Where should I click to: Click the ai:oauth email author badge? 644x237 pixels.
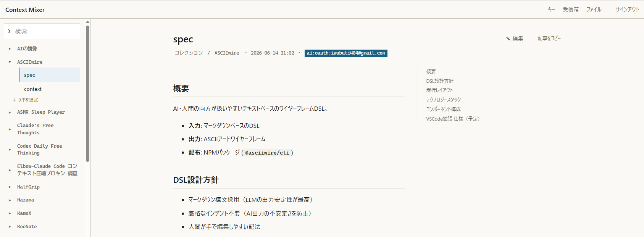click(346, 53)
